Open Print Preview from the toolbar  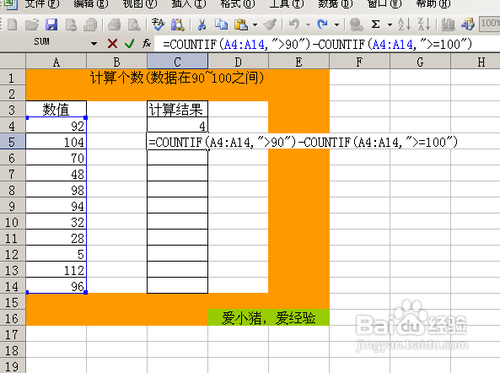(x=134, y=25)
